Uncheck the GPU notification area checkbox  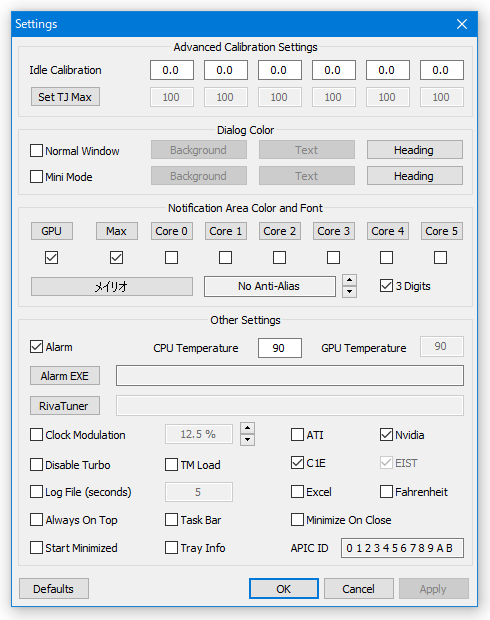51,257
